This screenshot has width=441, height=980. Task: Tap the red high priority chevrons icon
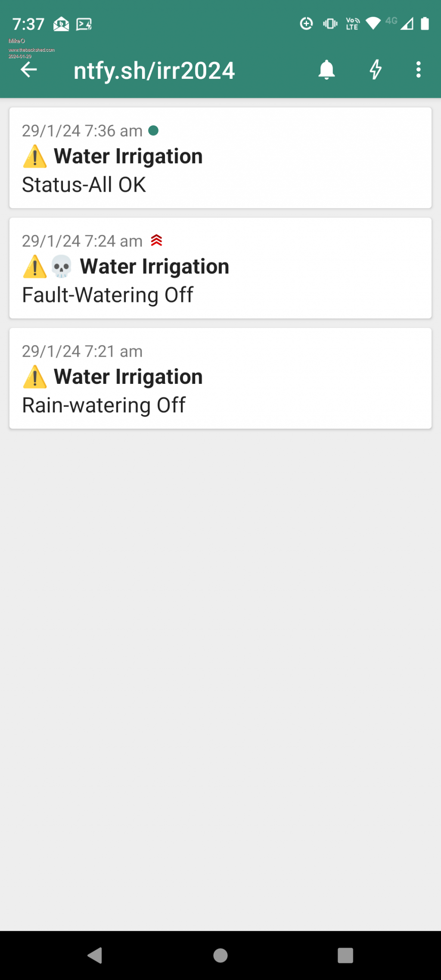(x=157, y=240)
